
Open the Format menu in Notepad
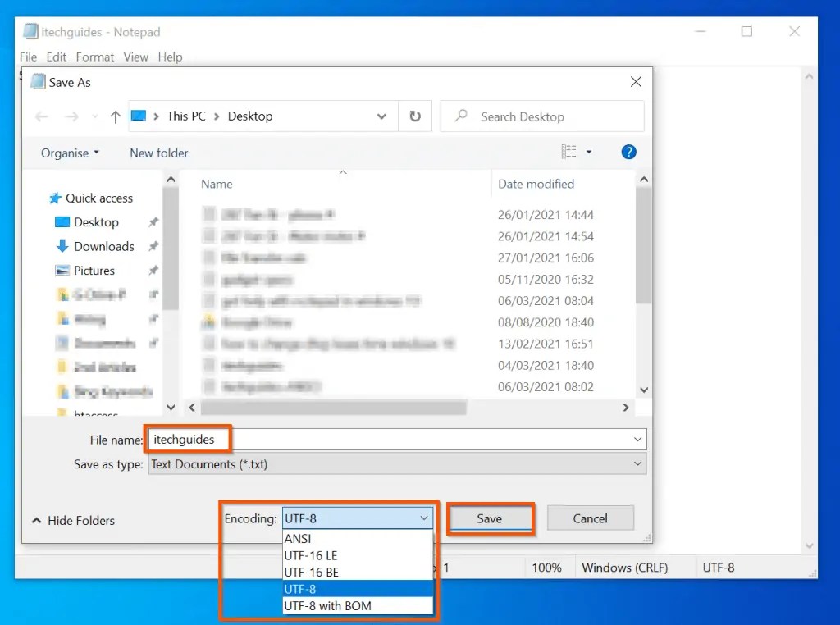tap(95, 57)
